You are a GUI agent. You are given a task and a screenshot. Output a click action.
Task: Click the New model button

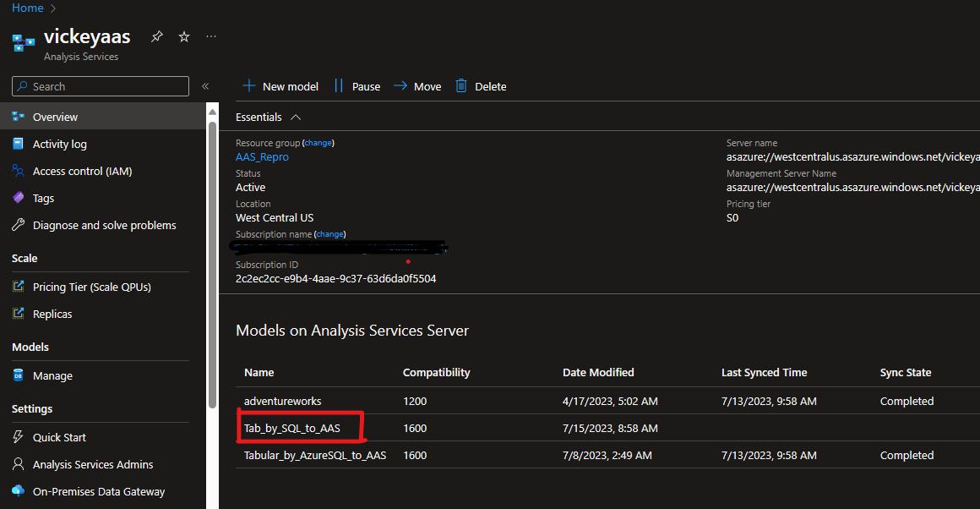point(280,86)
